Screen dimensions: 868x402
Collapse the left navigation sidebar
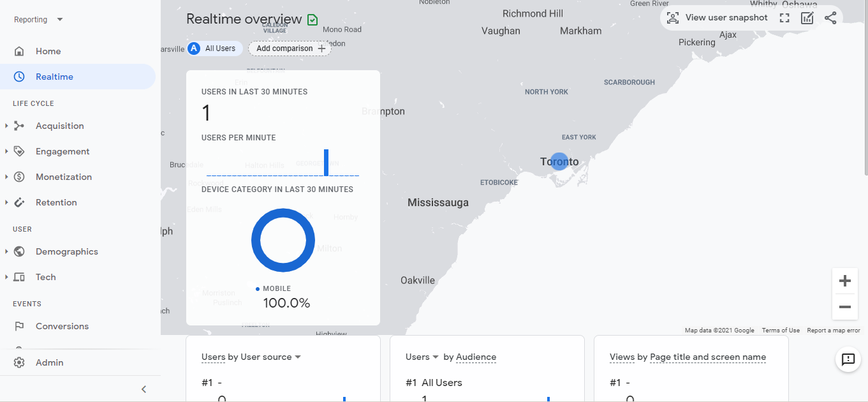click(143, 389)
